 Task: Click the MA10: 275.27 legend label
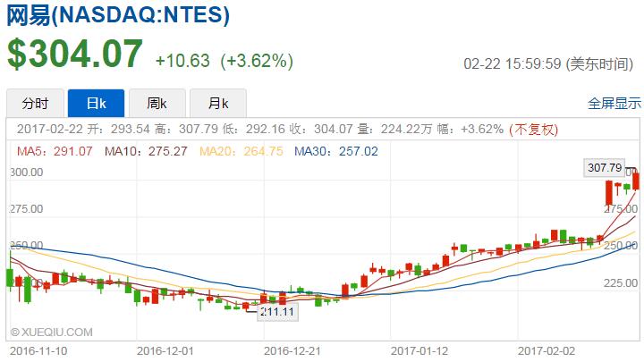tap(146, 151)
